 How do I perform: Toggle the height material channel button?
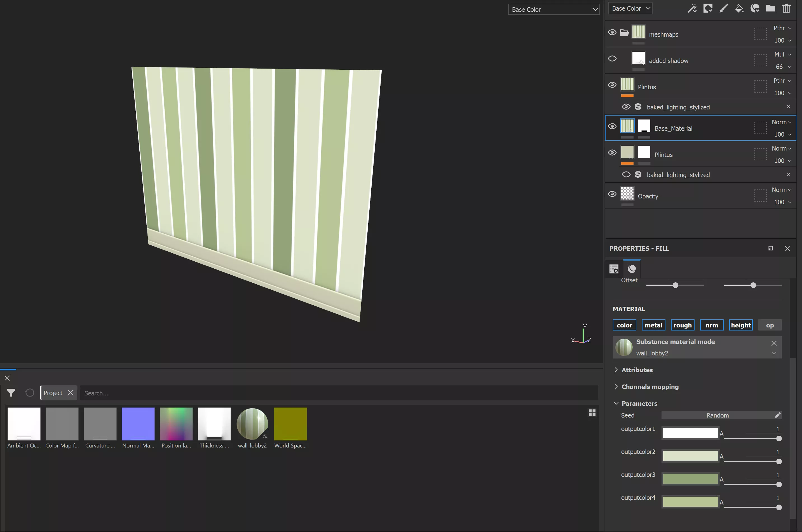pyautogui.click(x=741, y=325)
